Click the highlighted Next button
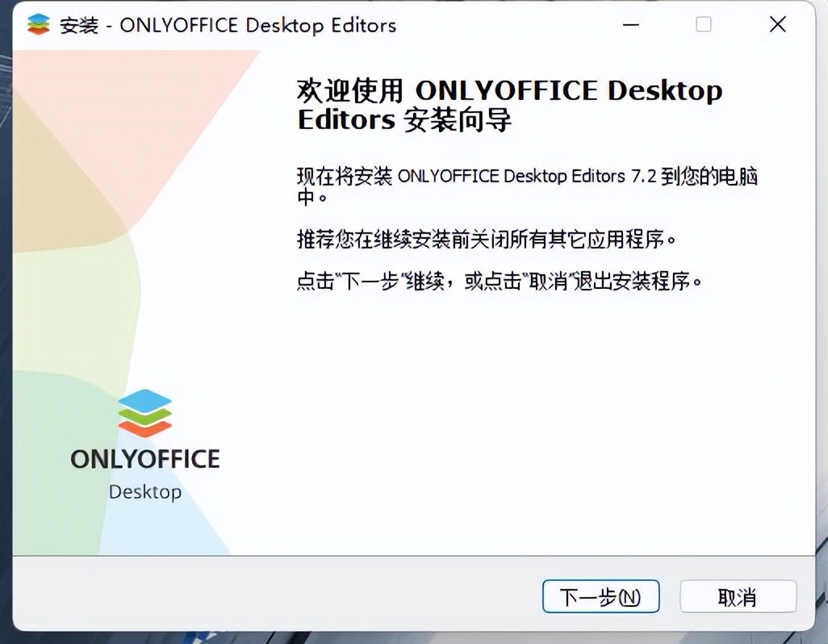This screenshot has width=828, height=644. [x=601, y=597]
